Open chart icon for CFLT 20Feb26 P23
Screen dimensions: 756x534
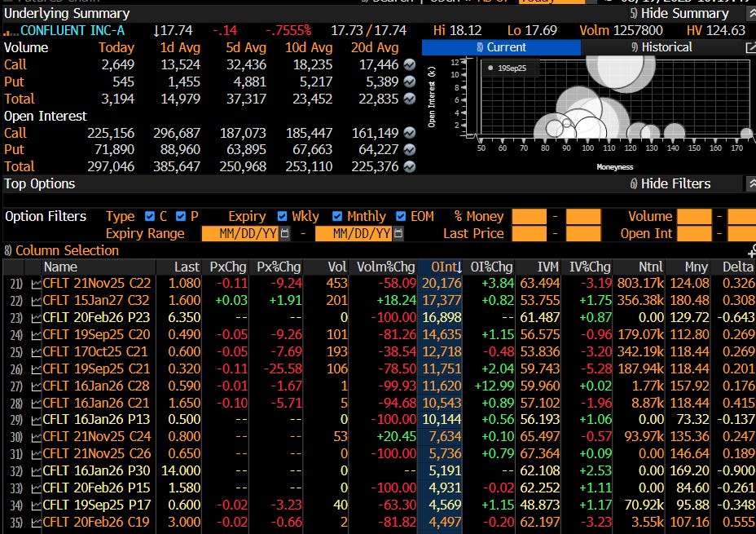click(36, 318)
